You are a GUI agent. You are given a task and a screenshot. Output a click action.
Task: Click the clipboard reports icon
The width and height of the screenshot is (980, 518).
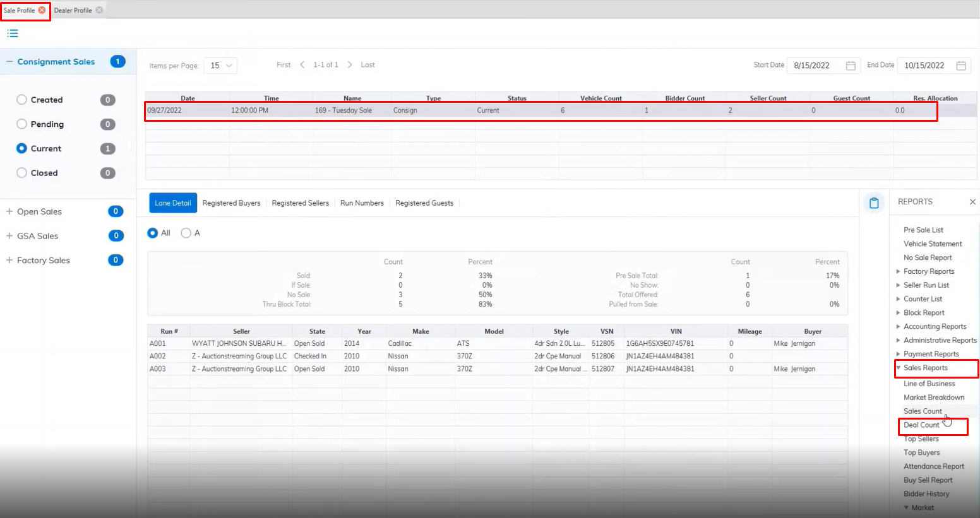pos(874,203)
